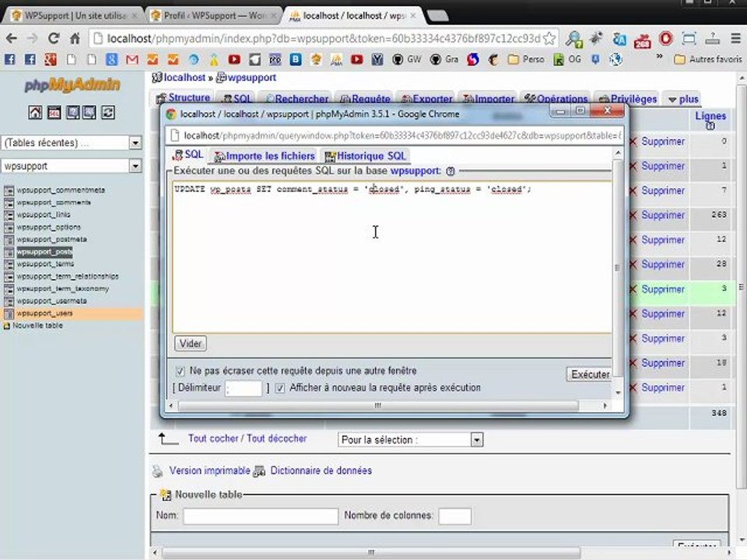Image resolution: width=747 pixels, height=560 pixels.
Task: Click the browser address bar
Action: (324, 38)
